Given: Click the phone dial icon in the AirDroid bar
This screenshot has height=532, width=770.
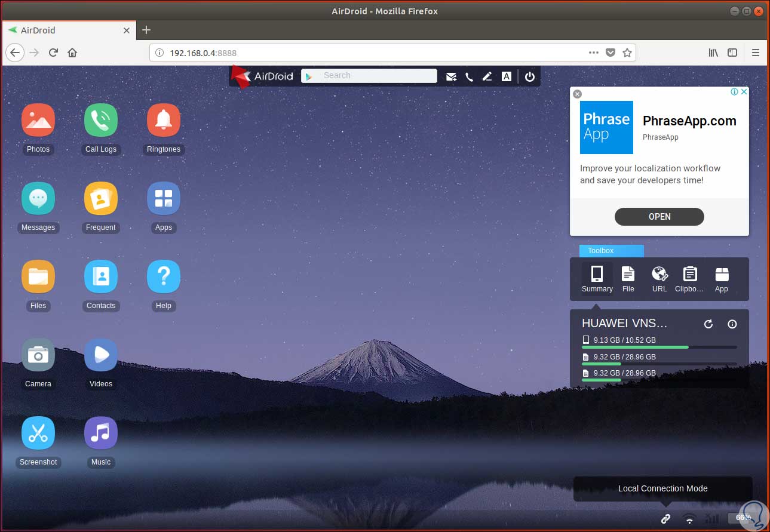Looking at the screenshot, I should click(470, 76).
